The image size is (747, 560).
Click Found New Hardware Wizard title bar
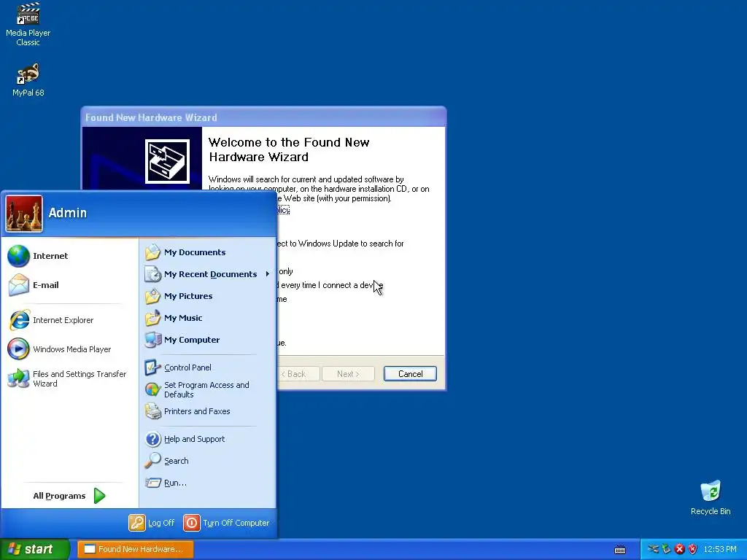[263, 117]
